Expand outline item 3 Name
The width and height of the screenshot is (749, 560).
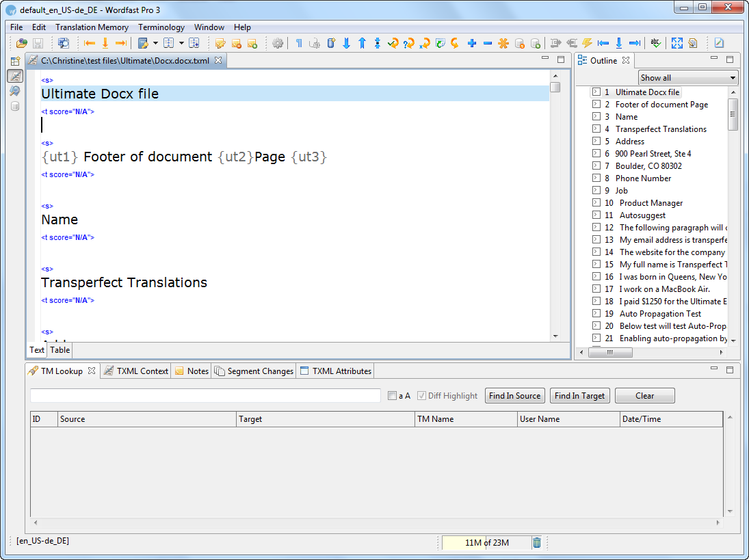(x=596, y=116)
